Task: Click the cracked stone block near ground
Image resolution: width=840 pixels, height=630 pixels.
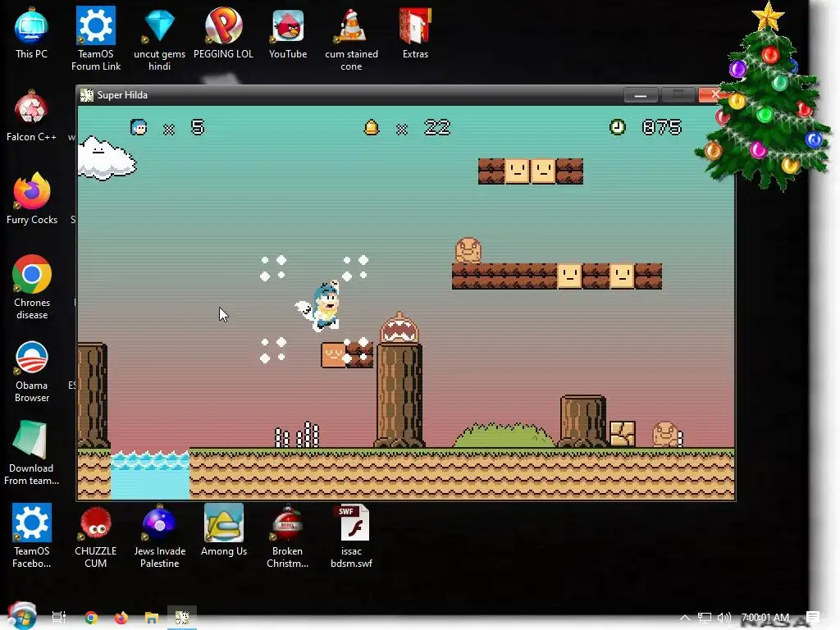Action: click(x=623, y=434)
